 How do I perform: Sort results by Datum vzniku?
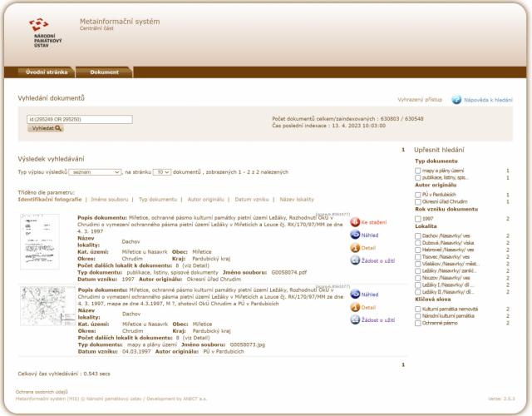pyautogui.click(x=251, y=200)
